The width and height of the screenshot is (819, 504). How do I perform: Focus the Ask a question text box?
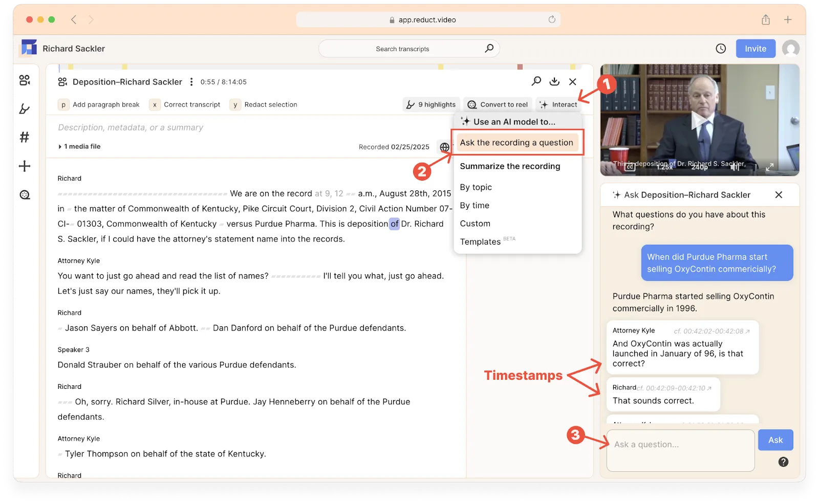[680, 450]
